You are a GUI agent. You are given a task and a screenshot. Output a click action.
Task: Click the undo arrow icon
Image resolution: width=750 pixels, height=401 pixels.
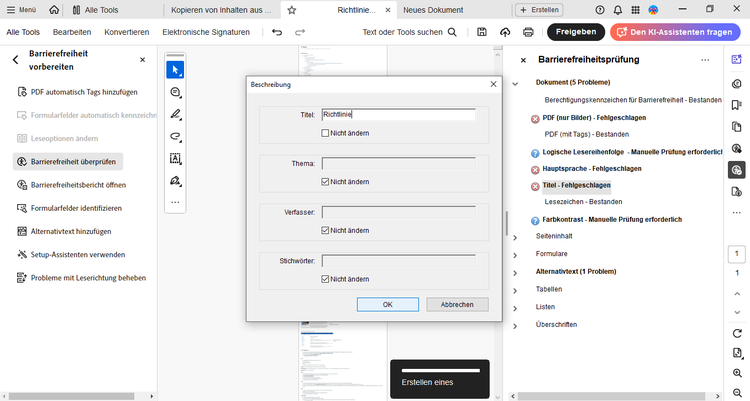(x=277, y=32)
